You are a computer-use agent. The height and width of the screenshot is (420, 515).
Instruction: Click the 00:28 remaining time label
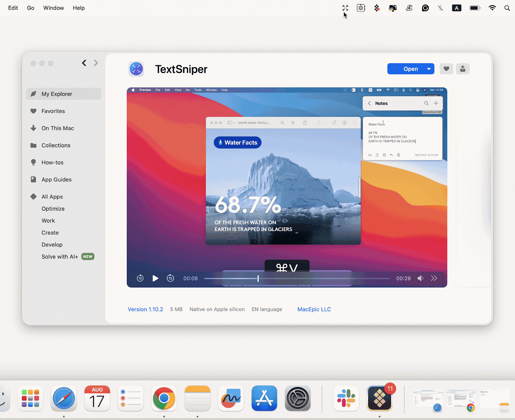[x=403, y=278]
